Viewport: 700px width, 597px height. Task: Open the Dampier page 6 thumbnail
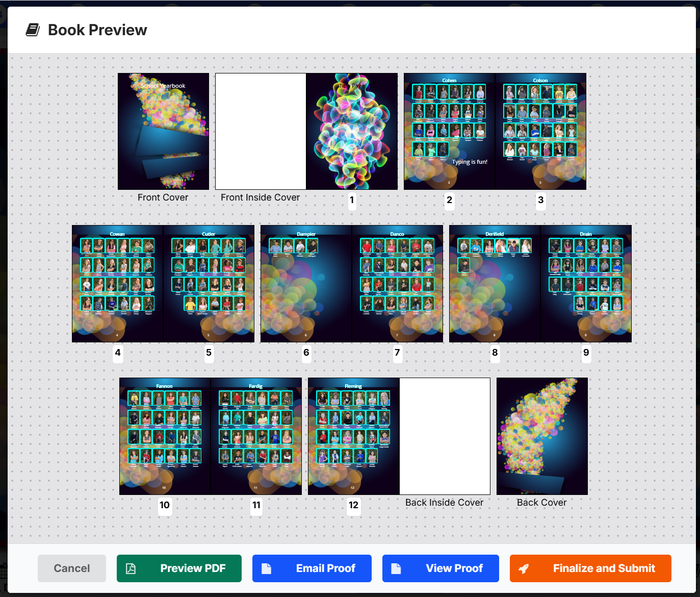pos(306,284)
